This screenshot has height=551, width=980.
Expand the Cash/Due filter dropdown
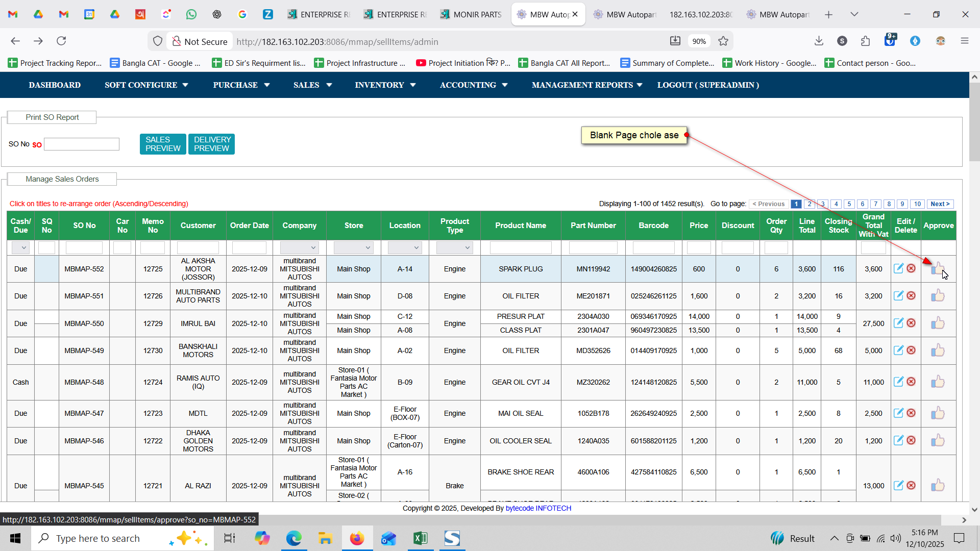tap(20, 248)
